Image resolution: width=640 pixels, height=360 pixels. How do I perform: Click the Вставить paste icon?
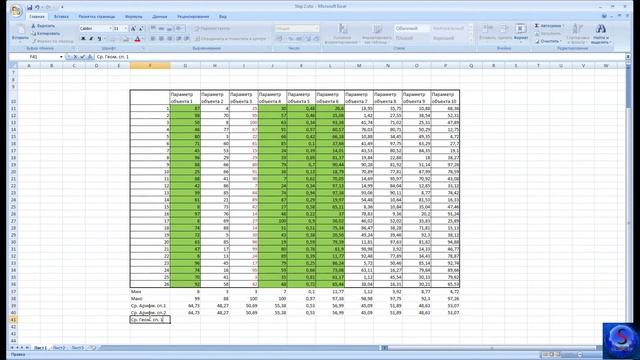20,29
